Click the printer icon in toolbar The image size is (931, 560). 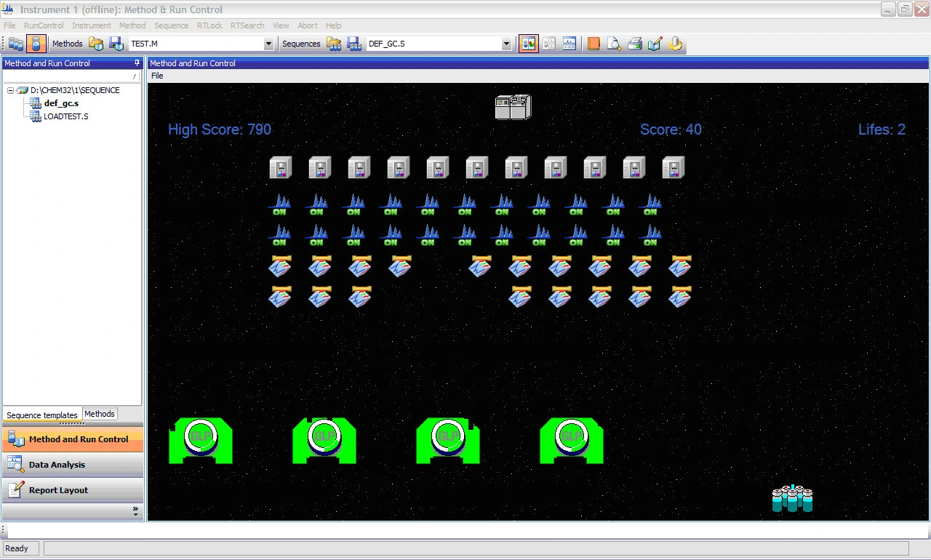(x=635, y=44)
